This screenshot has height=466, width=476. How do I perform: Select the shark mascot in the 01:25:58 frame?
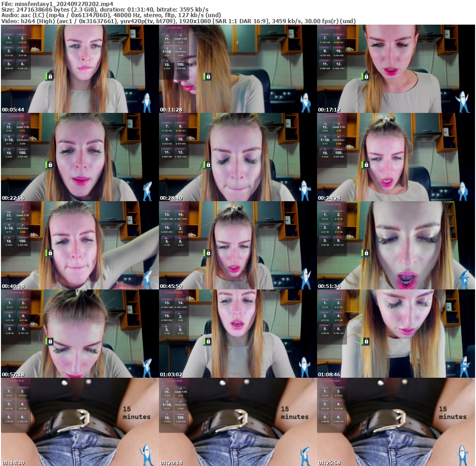click(463, 455)
